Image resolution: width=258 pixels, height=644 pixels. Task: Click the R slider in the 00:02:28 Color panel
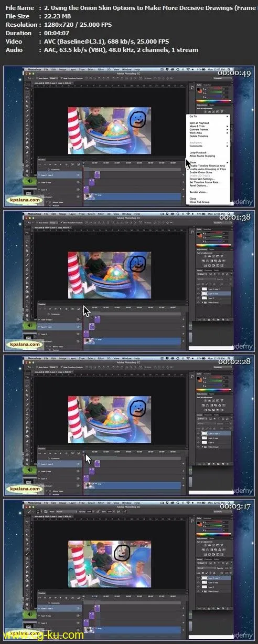[214, 377]
